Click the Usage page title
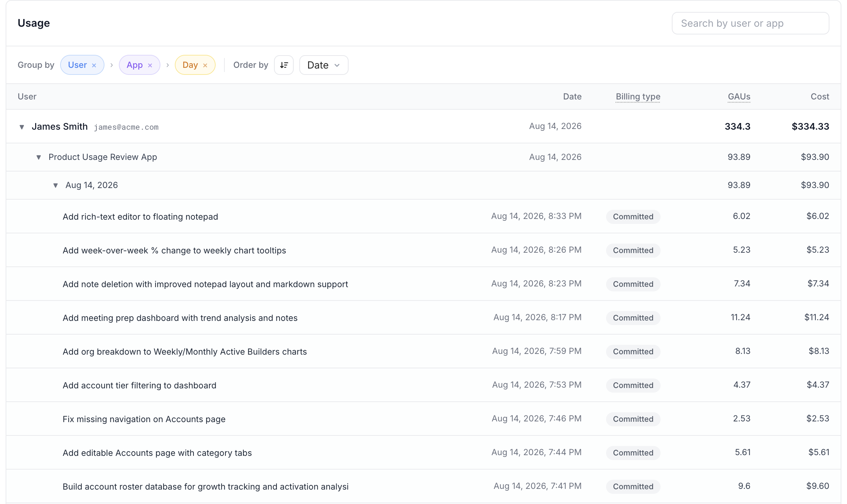The width and height of the screenshot is (847, 504). click(x=34, y=23)
